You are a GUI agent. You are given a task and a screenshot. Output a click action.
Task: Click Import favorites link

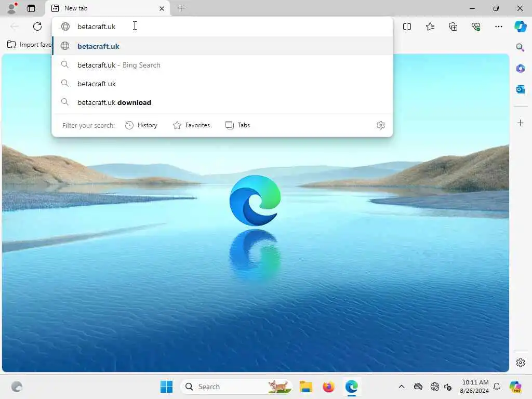30,45
